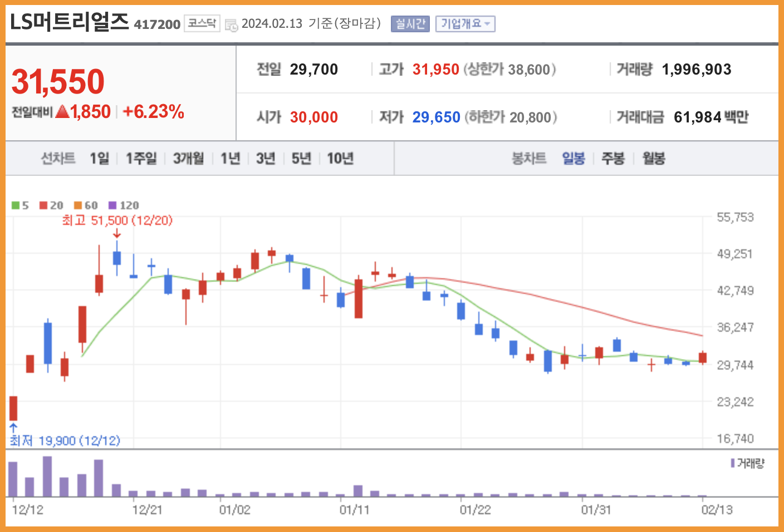Click the 2024.02.13 기준(장마감) date text

(311, 23)
